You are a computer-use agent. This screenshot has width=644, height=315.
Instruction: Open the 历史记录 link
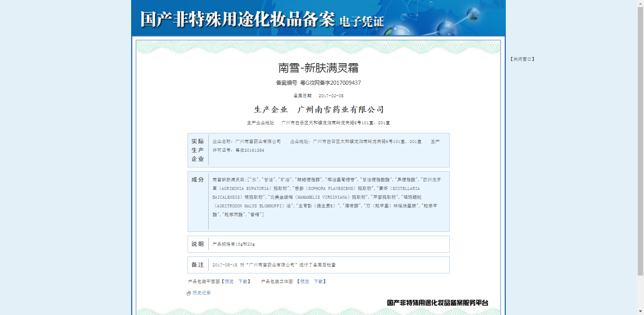[x=202, y=293]
